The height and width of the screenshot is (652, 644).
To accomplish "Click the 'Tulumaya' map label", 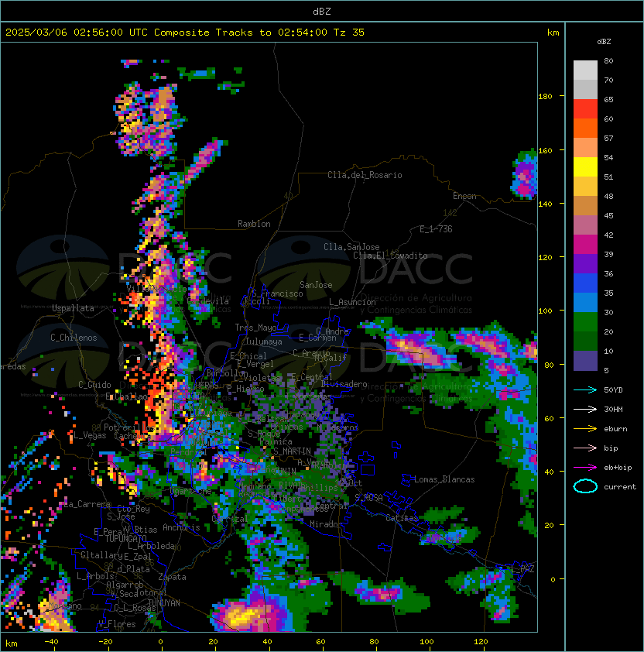I will pos(264,341).
